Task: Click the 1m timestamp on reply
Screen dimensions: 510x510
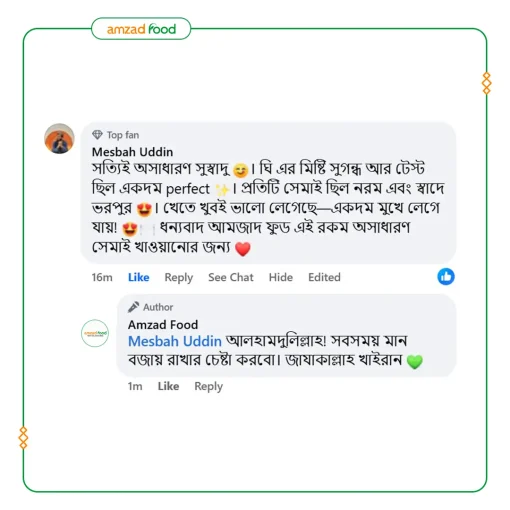Action: [x=135, y=386]
